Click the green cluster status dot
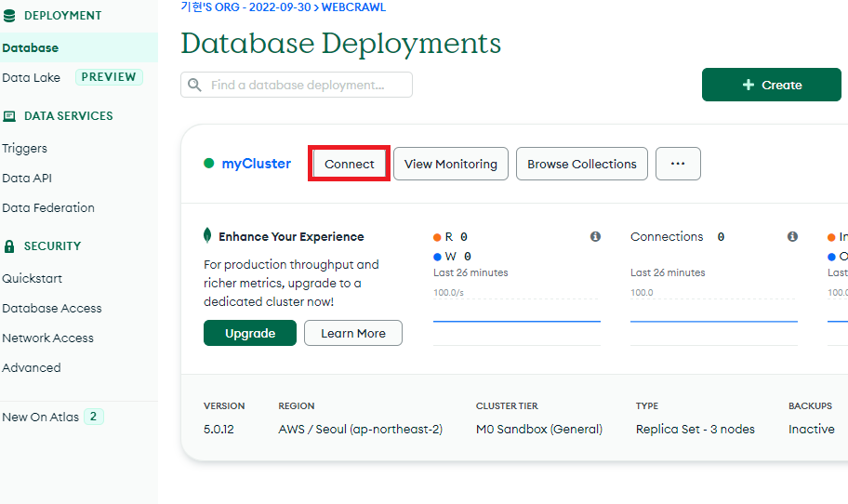 point(209,164)
